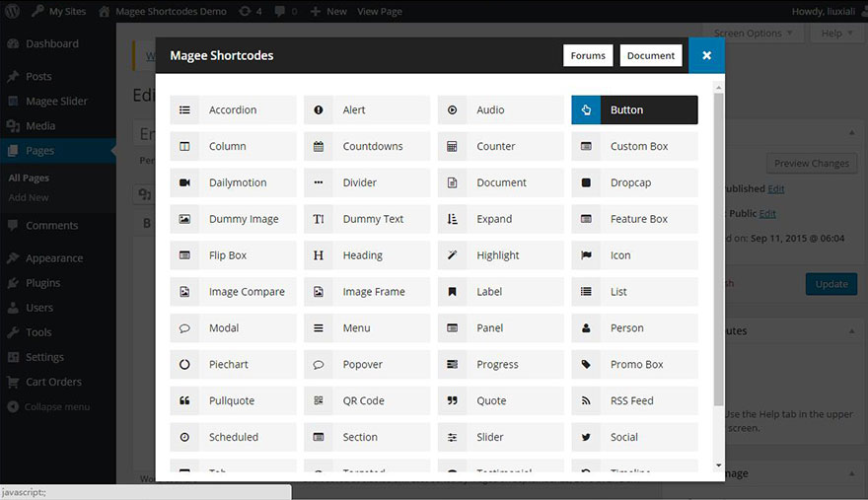The height and width of the screenshot is (500, 868).
Task: Choose the Audio shortcode icon
Action: pyautogui.click(x=452, y=110)
